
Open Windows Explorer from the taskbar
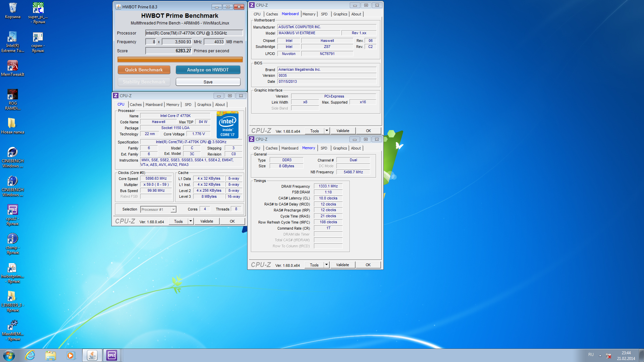pos(51,355)
